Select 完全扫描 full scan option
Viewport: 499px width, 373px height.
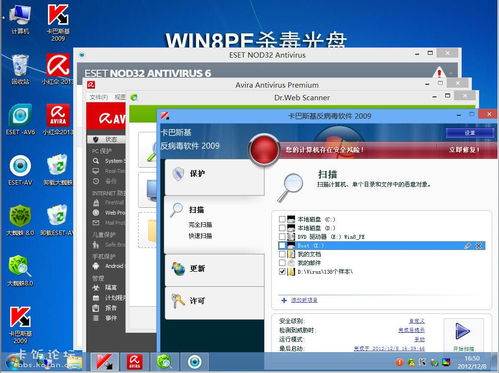point(200,225)
